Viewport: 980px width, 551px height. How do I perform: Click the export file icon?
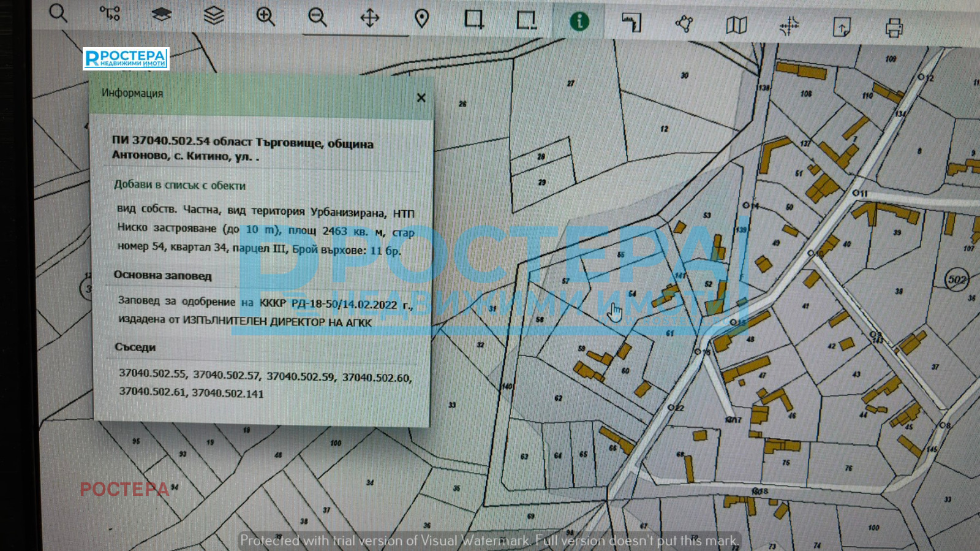842,27
